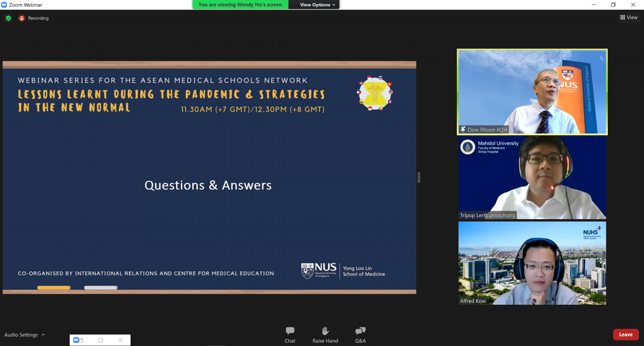644x346 pixels.
Task: Click the pin icon on Dow Rhoon KOH
Action: (x=463, y=129)
